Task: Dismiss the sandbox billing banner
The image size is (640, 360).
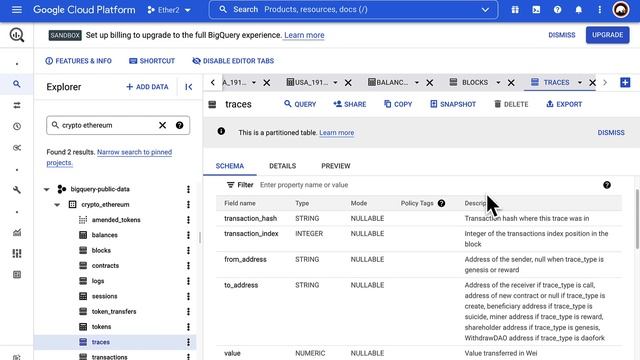Action: tap(562, 35)
